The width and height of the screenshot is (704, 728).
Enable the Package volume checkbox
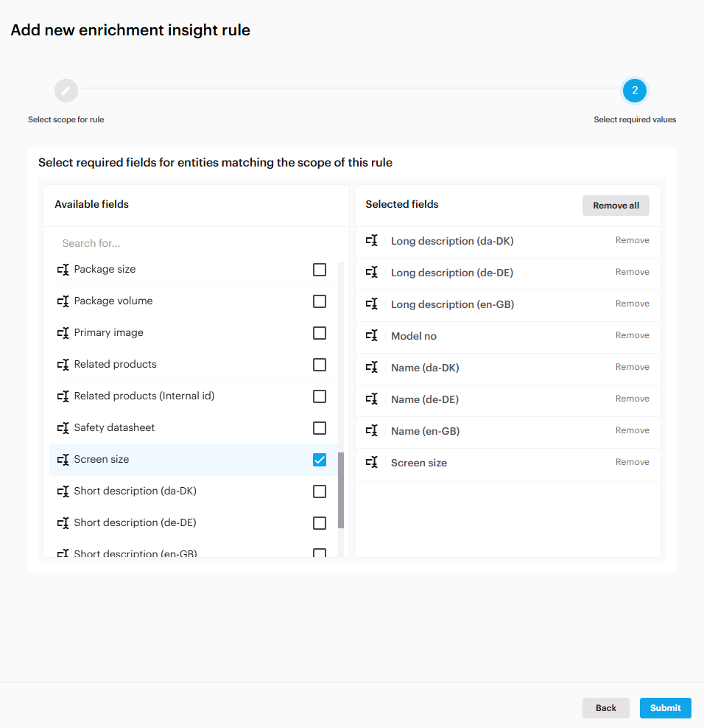320,301
